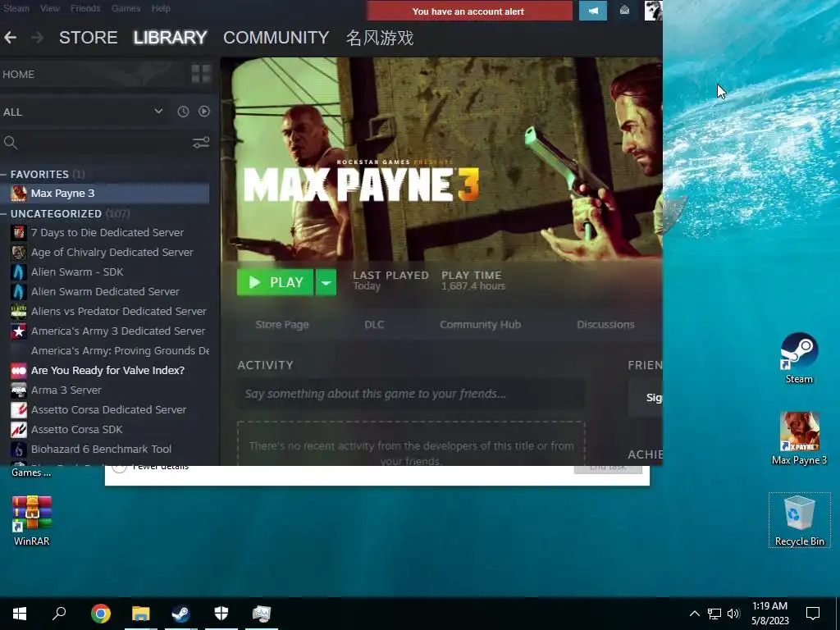Screen dimensions: 840x630
Task: Open the volume speaker tray icon
Action: [733, 614]
